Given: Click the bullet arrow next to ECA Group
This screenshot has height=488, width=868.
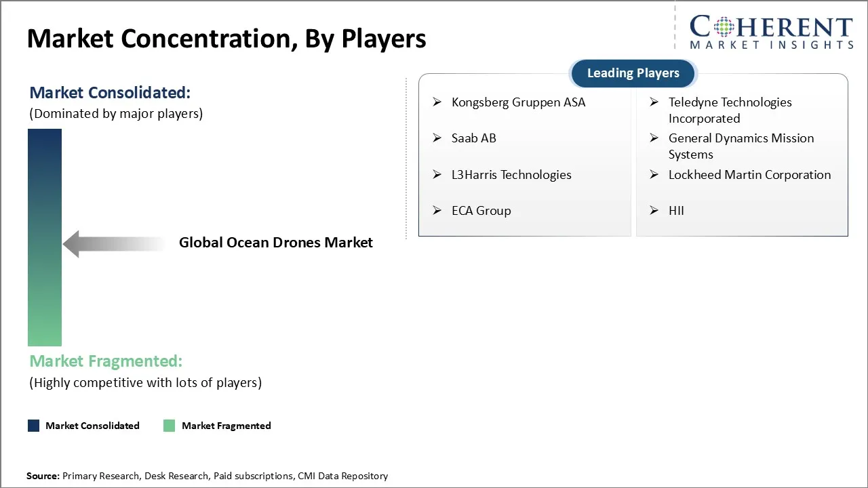Looking at the screenshot, I should (x=437, y=210).
